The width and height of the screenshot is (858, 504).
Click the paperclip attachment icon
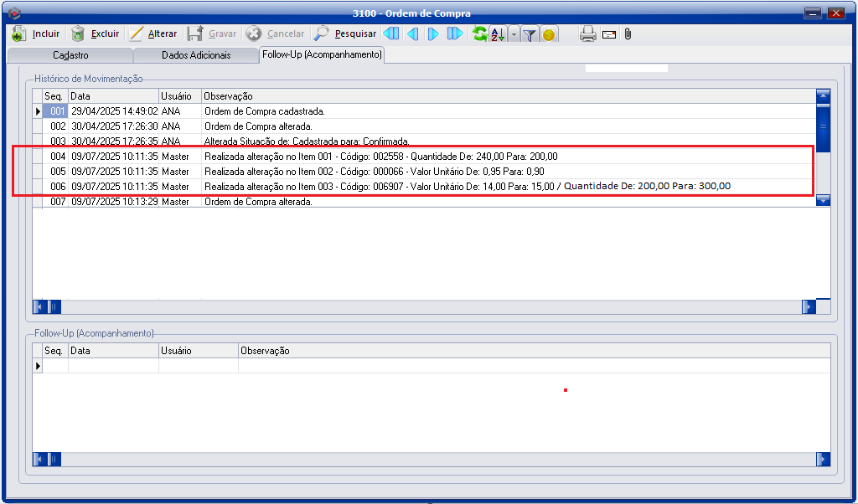point(627,34)
